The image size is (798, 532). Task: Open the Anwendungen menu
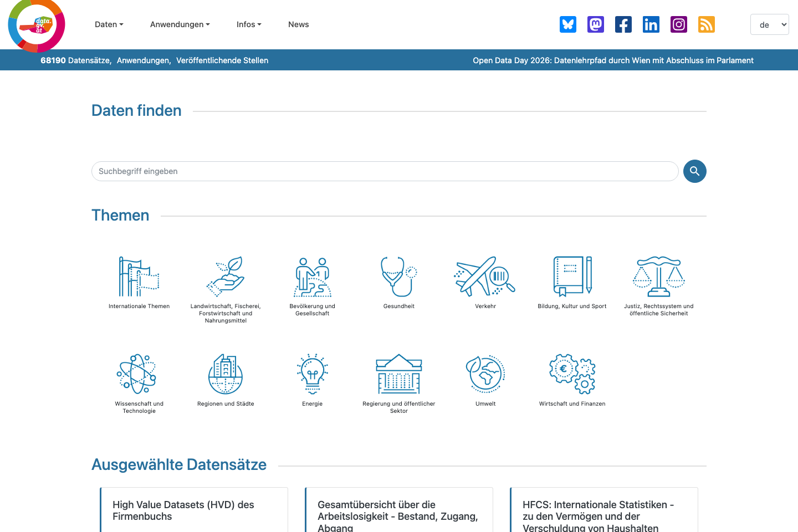coord(180,24)
